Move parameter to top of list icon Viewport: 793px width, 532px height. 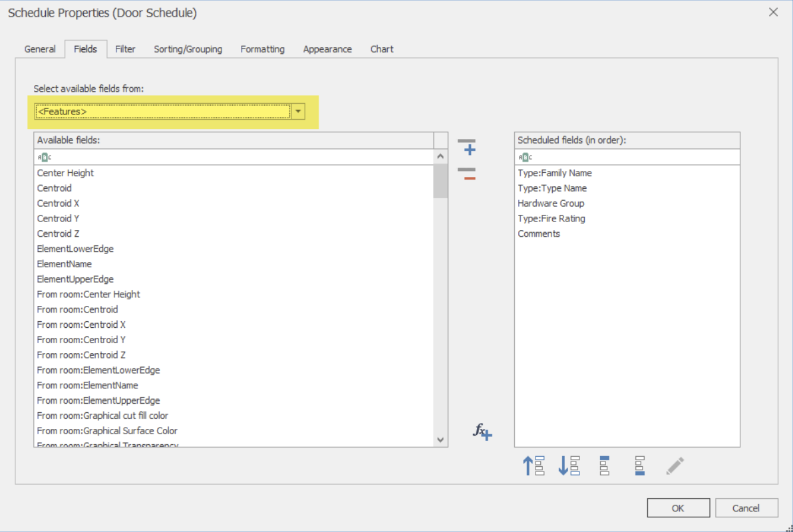(x=603, y=465)
